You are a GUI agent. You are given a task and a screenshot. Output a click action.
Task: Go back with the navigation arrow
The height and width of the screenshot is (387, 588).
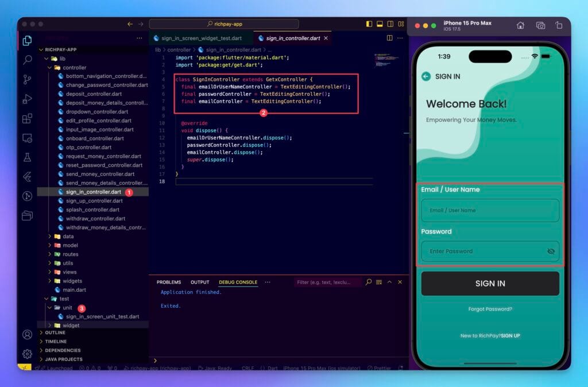[130, 24]
